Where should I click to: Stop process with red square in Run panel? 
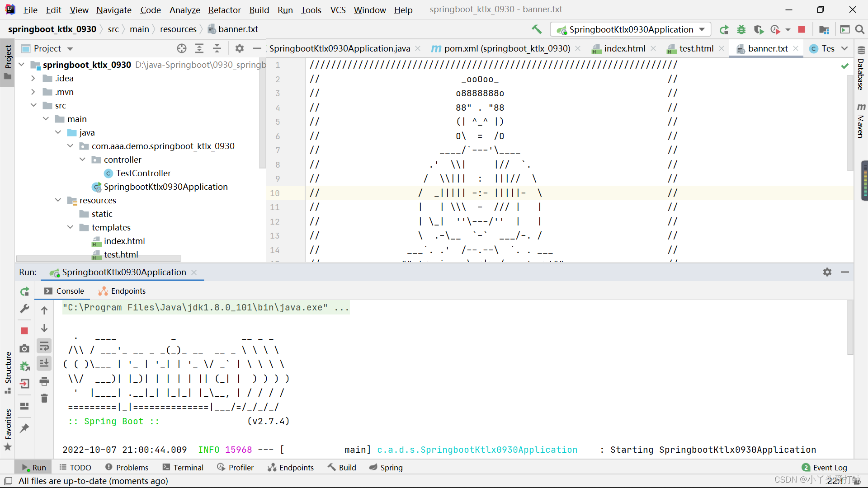click(24, 331)
